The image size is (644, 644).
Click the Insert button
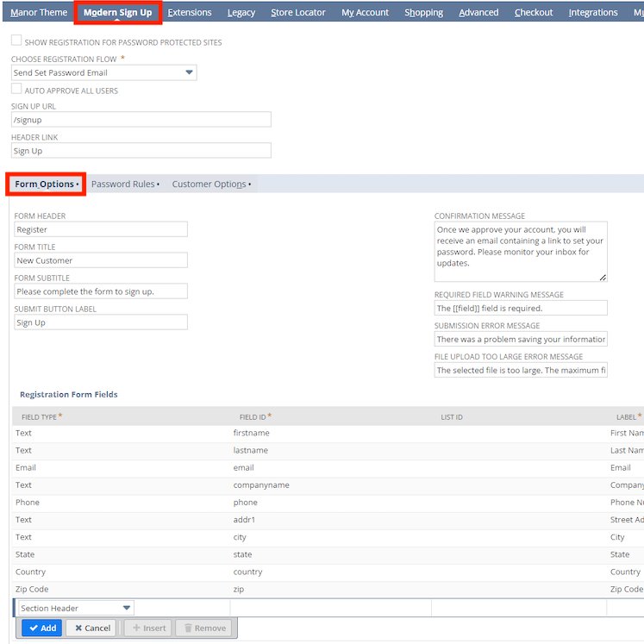[149, 628]
